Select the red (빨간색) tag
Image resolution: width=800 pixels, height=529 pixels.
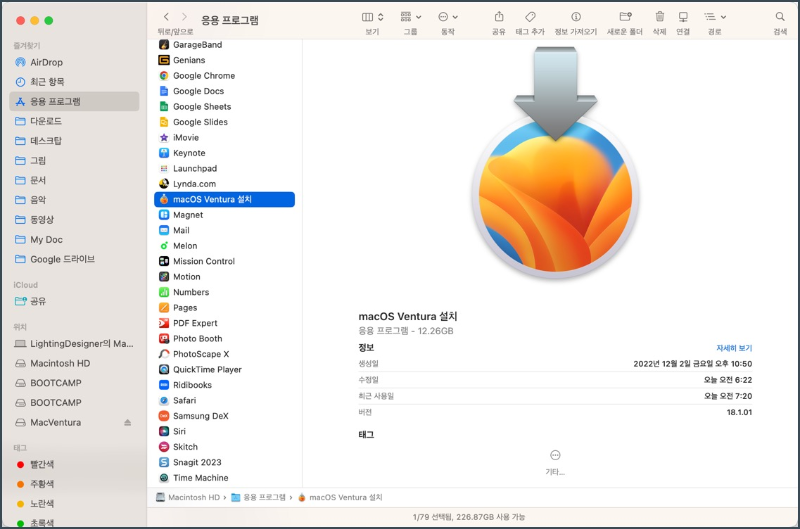(74, 464)
